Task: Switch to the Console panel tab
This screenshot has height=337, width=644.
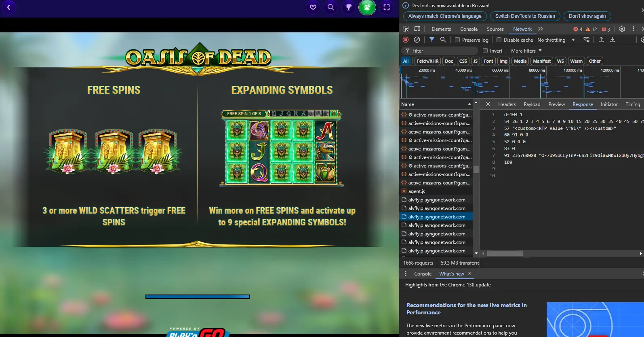Action: [469, 29]
